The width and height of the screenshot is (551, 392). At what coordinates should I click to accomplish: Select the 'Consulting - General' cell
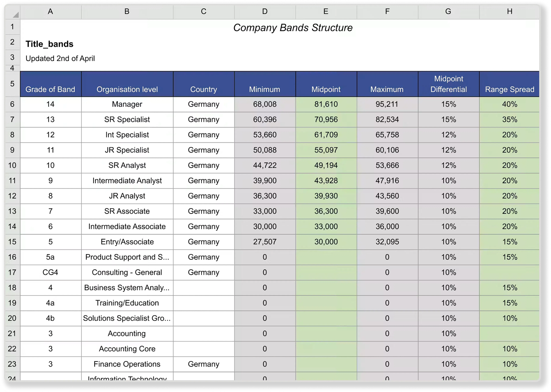(x=127, y=272)
